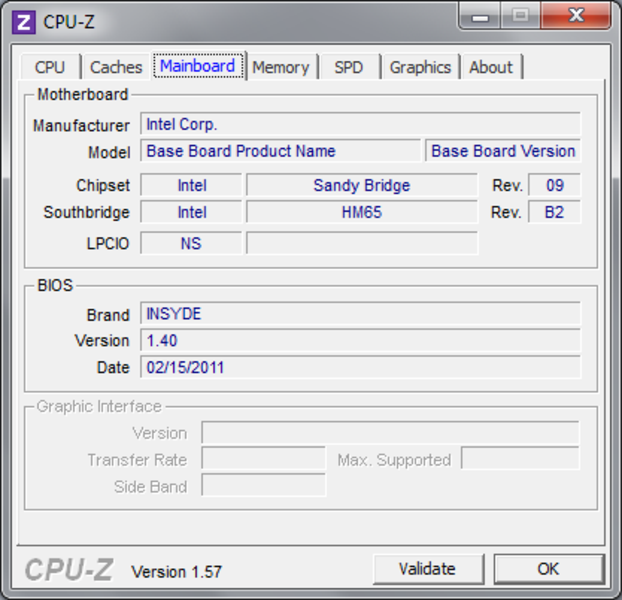Select the HM65 southbridge value
This screenshot has height=600, width=622.
[362, 212]
